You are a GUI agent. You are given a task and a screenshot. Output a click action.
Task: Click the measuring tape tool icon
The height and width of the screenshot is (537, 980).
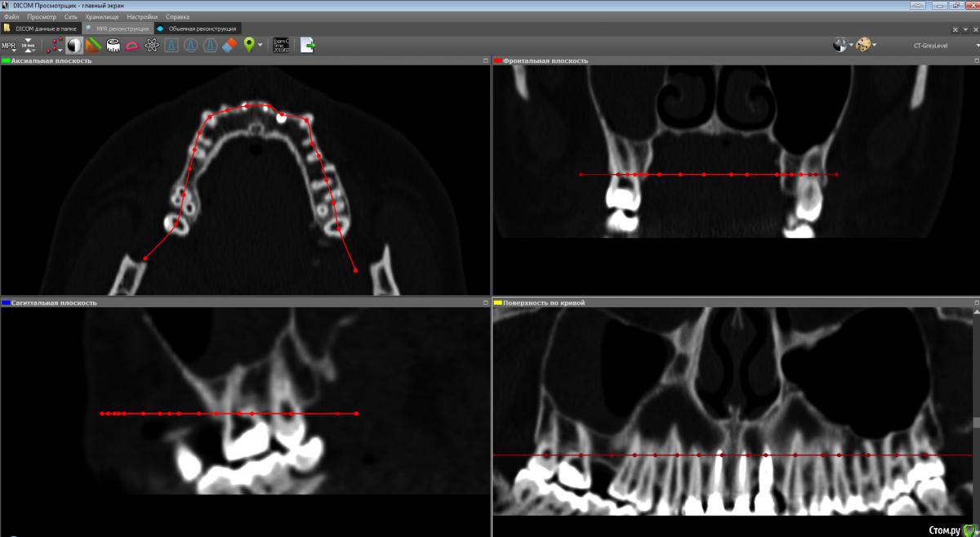(x=113, y=46)
